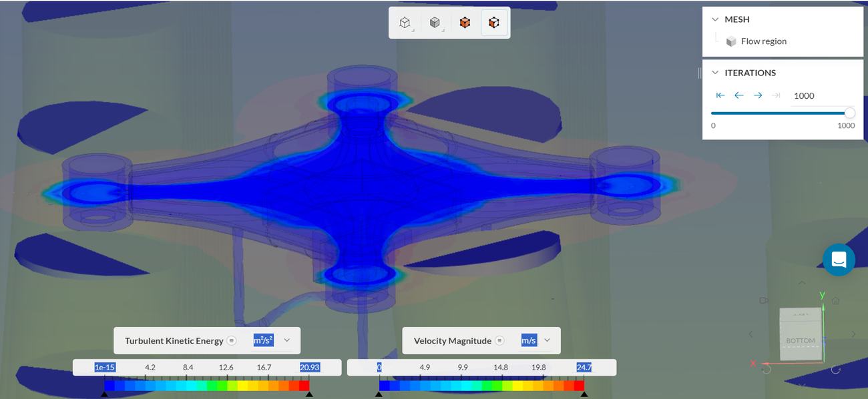This screenshot has height=399, width=868.
Task: Click the home view icon near orientation cube
Action: tap(835, 301)
